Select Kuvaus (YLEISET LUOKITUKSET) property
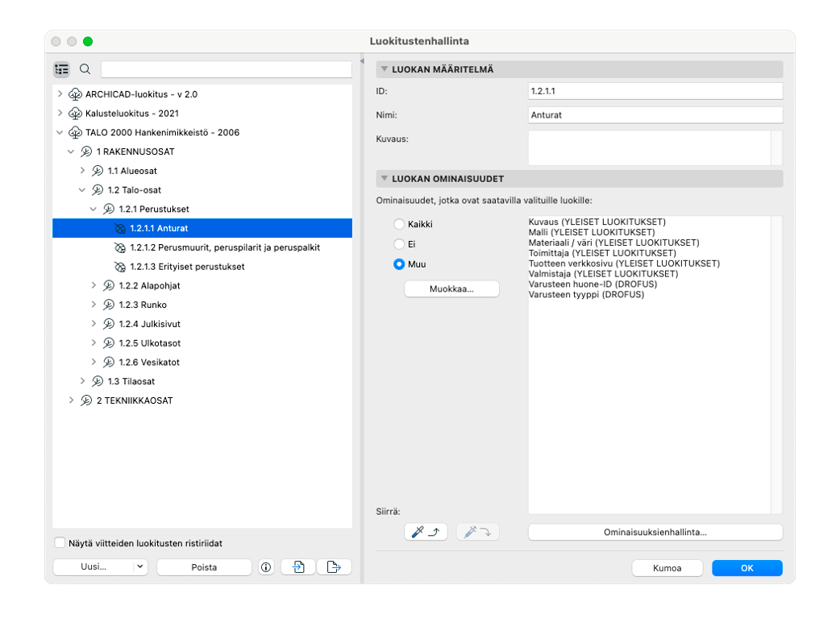The image size is (840, 643). pos(597,222)
